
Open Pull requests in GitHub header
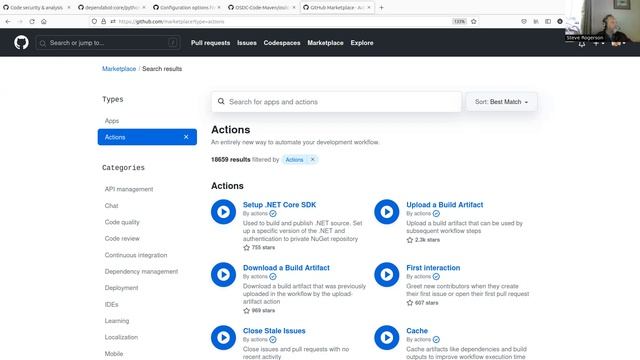(211, 43)
